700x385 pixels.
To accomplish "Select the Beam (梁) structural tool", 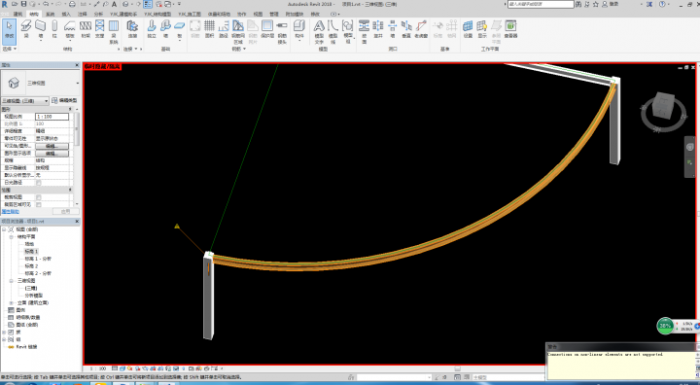I will coord(26,29).
